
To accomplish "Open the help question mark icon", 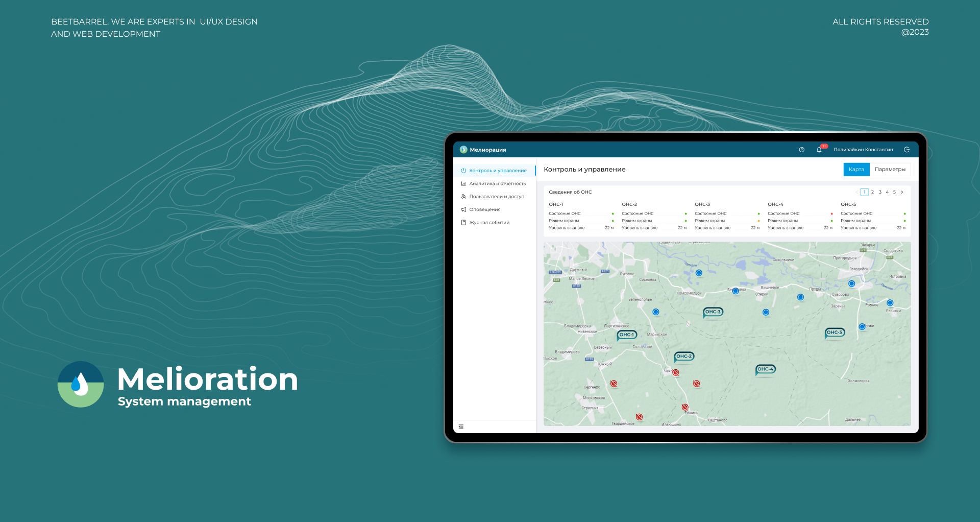I will pos(801,150).
